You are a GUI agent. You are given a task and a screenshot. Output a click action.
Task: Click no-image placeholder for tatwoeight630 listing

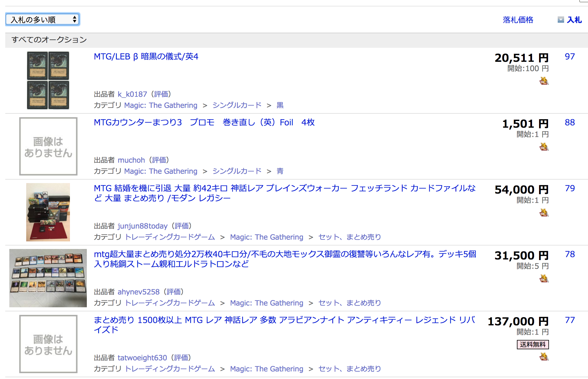pos(48,344)
